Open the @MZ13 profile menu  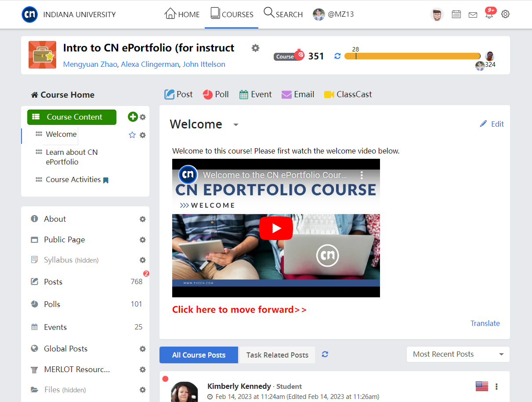[x=333, y=15]
